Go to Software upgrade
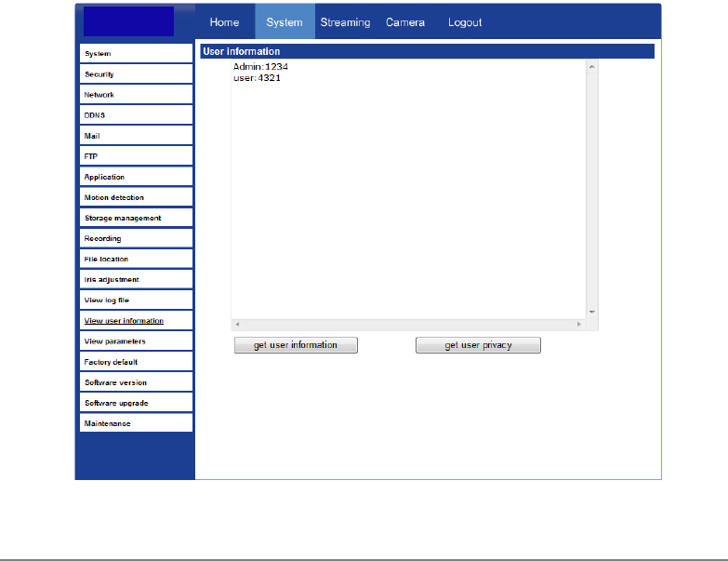 pos(136,403)
